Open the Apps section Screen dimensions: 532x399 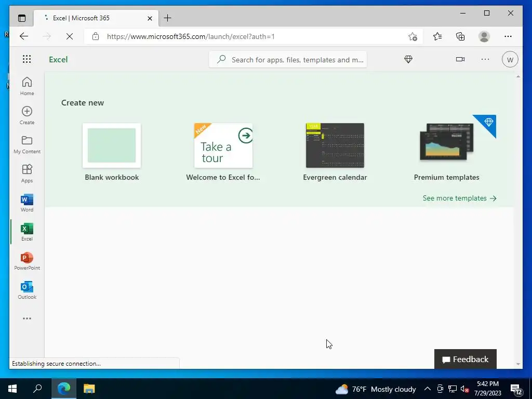27,174
